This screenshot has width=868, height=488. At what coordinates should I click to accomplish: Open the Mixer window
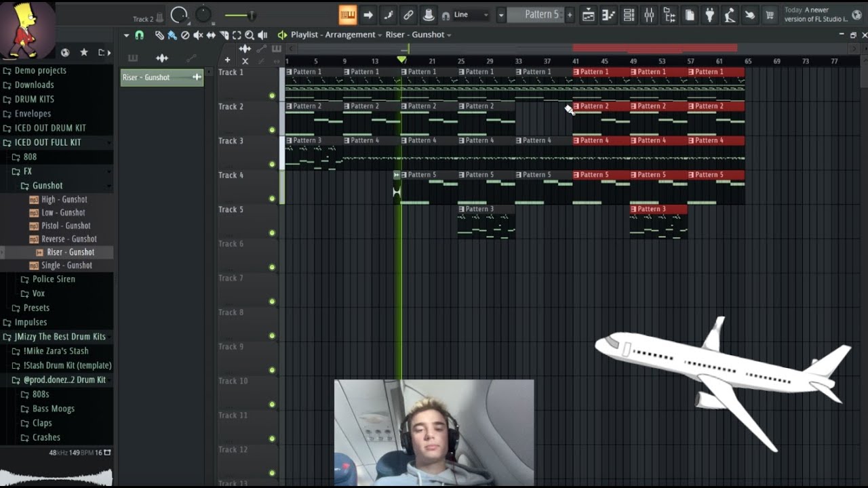point(649,15)
